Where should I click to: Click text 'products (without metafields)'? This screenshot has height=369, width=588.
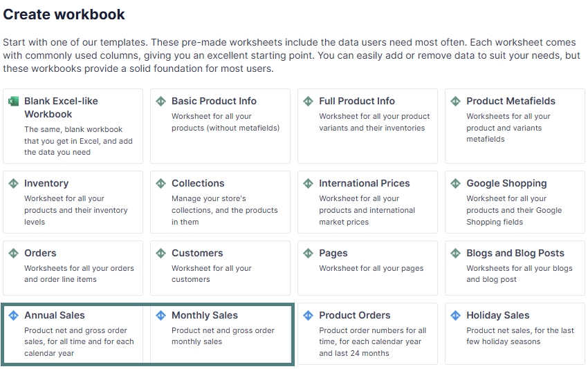tap(226, 128)
